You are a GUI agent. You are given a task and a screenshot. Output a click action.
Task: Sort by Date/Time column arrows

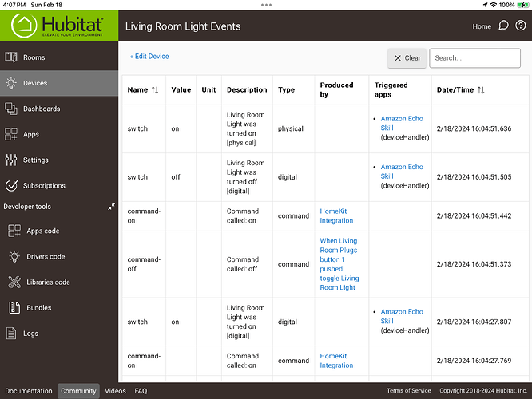(x=481, y=90)
